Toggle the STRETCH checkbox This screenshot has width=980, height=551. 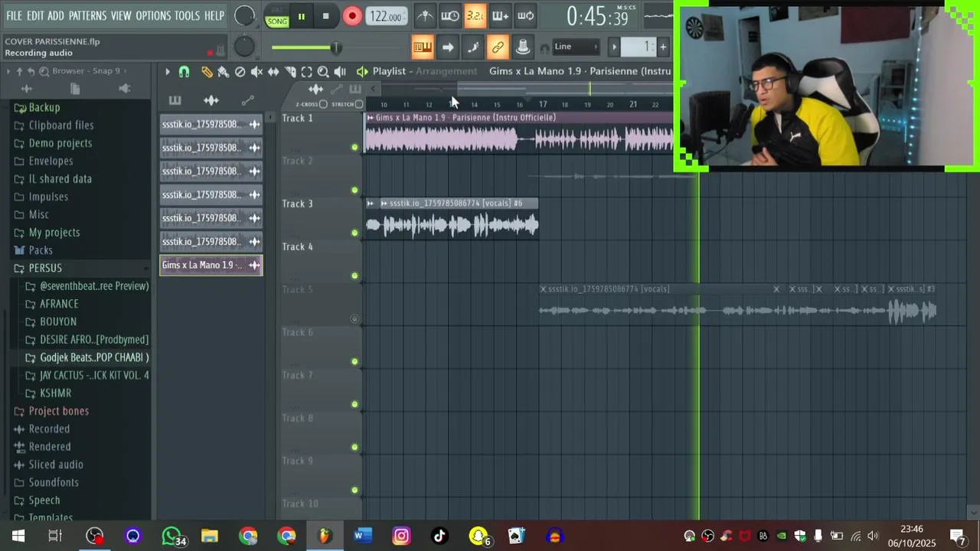pos(359,104)
